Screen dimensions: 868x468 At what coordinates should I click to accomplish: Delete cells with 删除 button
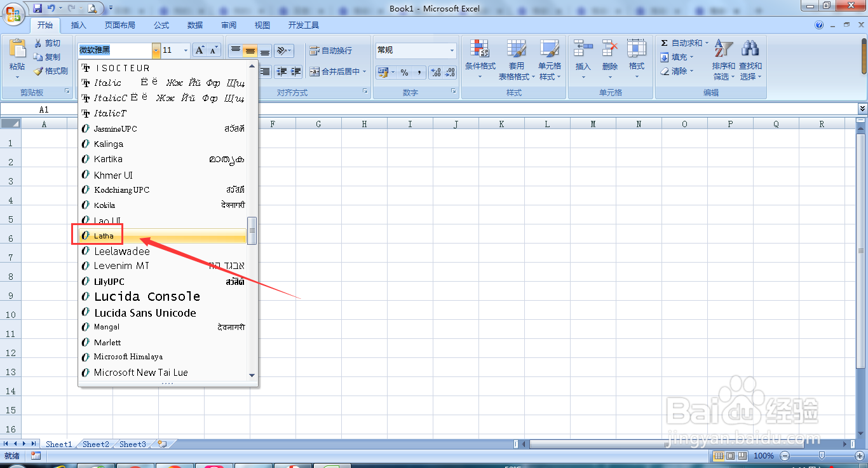coord(609,60)
